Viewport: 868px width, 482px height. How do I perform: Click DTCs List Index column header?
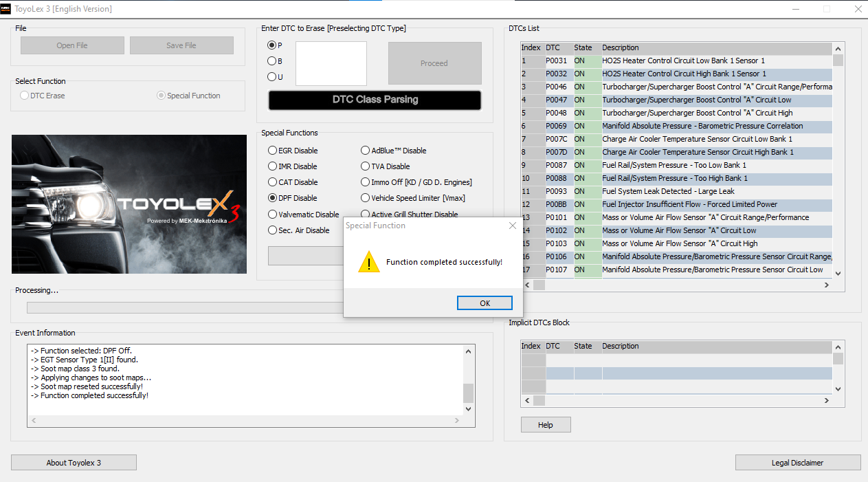click(x=533, y=48)
